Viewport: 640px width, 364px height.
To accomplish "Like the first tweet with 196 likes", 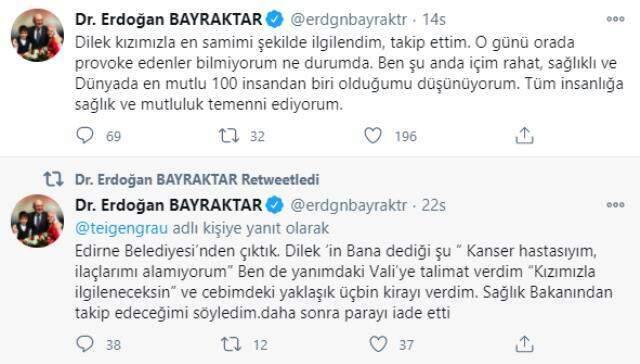I will coord(373,135).
